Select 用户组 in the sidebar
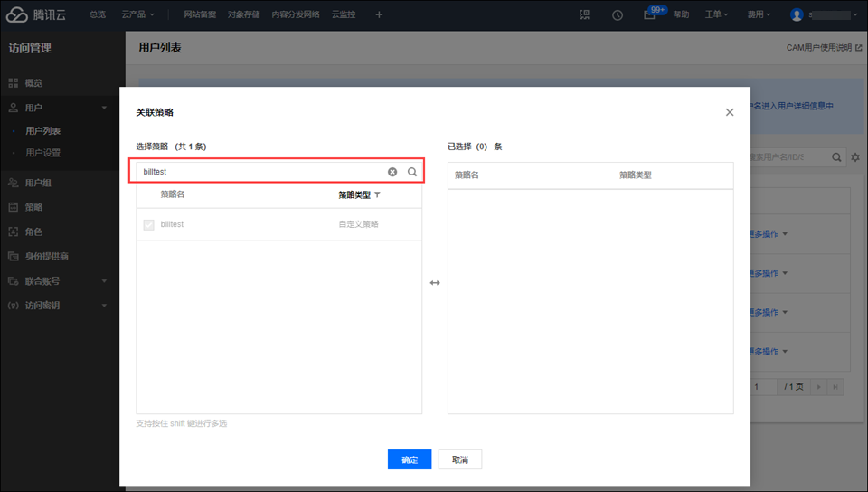This screenshot has width=868, height=492. [38, 183]
